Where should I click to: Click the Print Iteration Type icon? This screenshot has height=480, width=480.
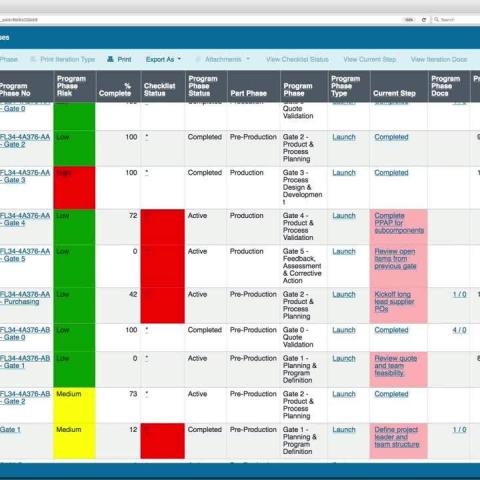pyautogui.click(x=33, y=59)
